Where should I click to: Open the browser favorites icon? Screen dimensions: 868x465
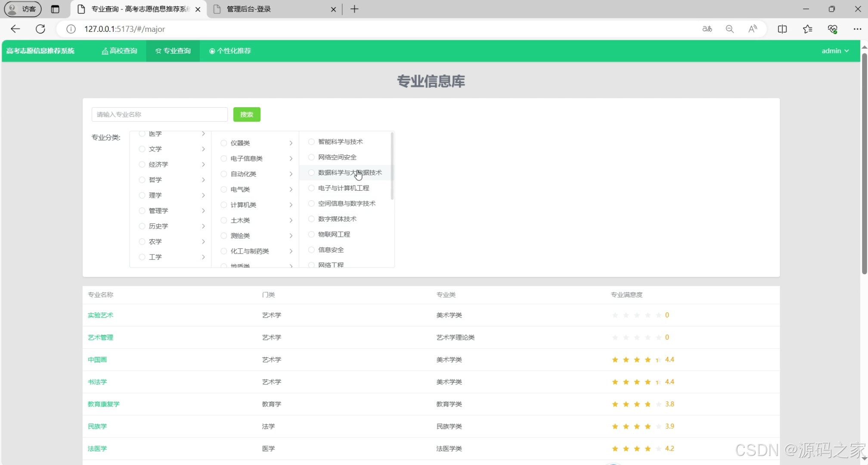[x=807, y=29]
